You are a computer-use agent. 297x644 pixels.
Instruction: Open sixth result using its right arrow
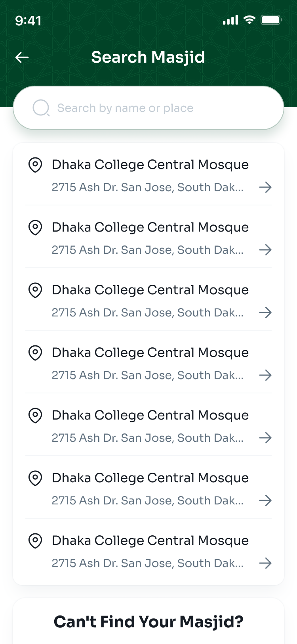point(265,500)
